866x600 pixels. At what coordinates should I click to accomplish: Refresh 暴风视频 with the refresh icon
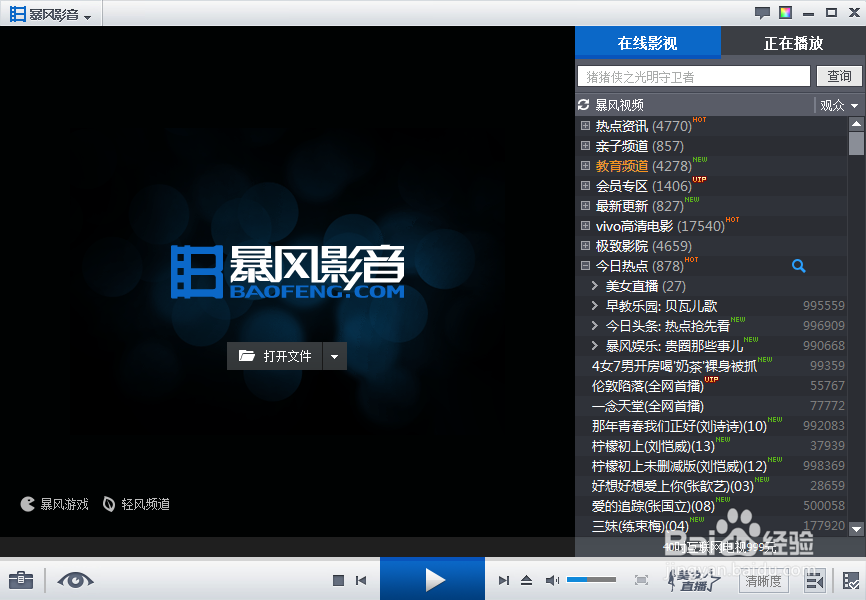(582, 104)
